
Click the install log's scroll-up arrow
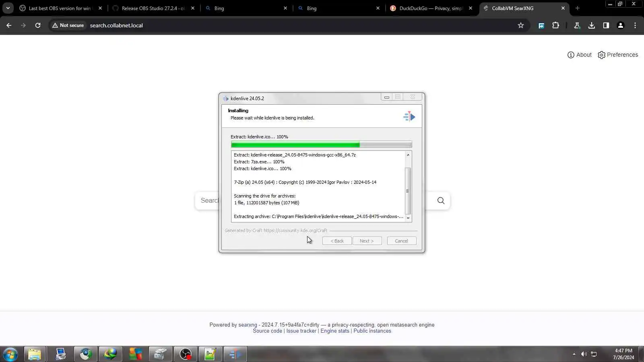[x=408, y=155]
